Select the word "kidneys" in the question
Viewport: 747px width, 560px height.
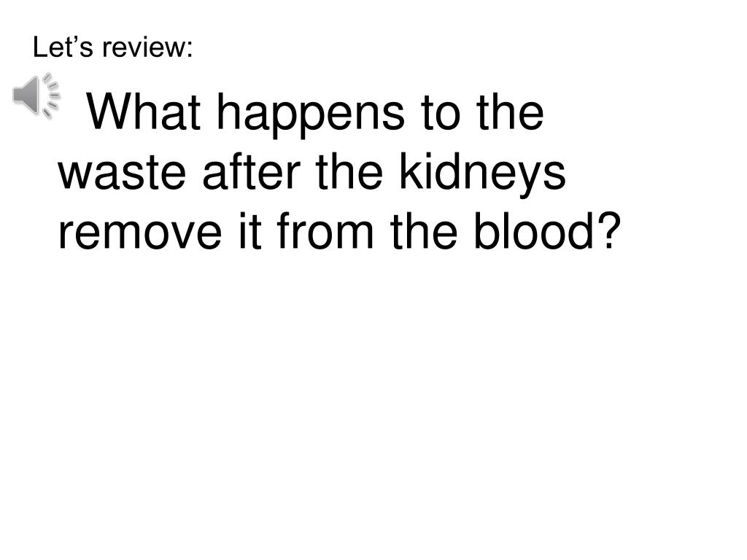(483, 174)
